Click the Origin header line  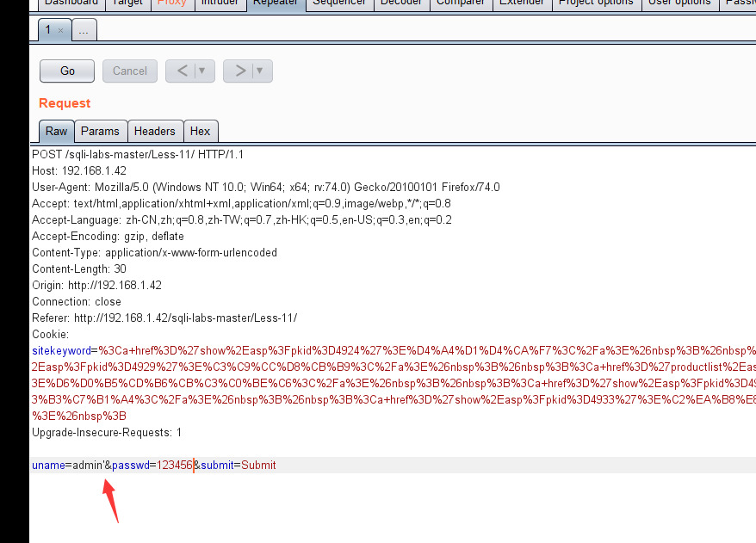(96, 285)
